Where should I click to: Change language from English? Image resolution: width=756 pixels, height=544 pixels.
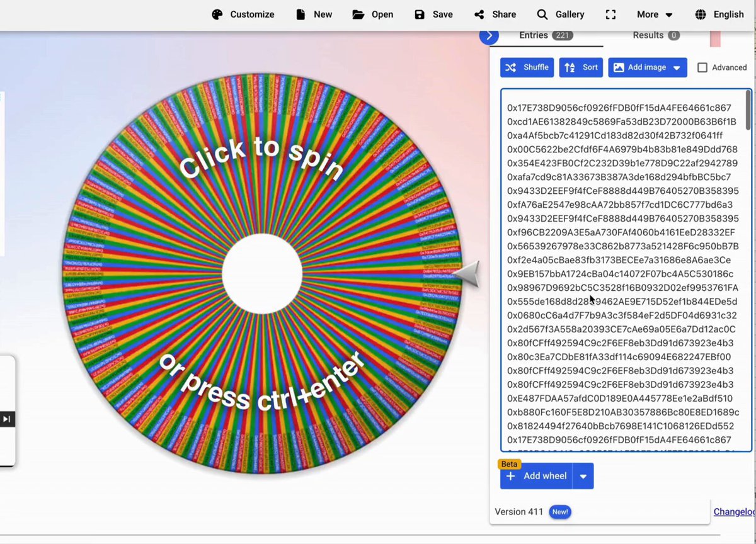coord(719,14)
